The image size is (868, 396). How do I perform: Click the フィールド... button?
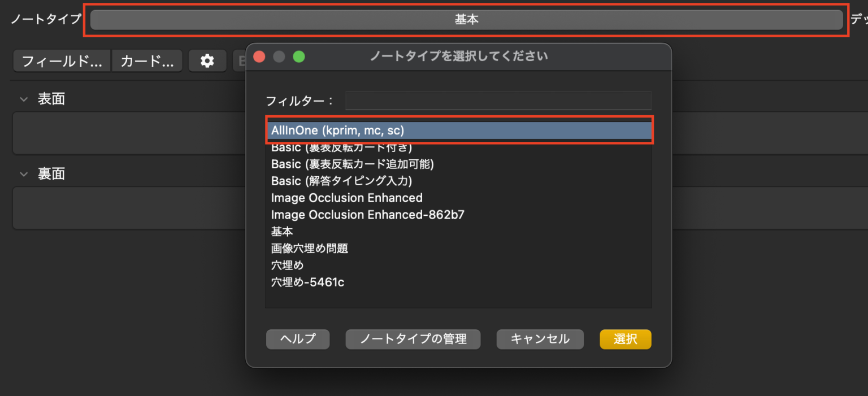tap(61, 60)
